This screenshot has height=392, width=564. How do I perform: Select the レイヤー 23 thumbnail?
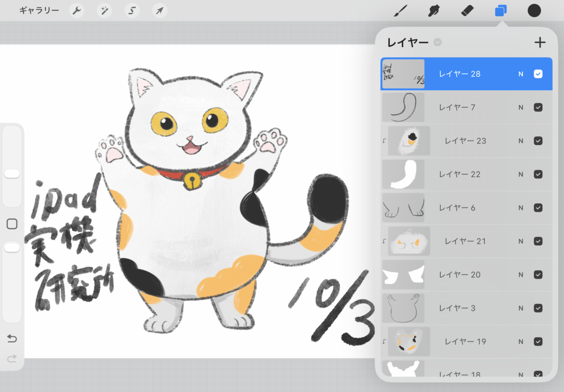click(x=409, y=141)
